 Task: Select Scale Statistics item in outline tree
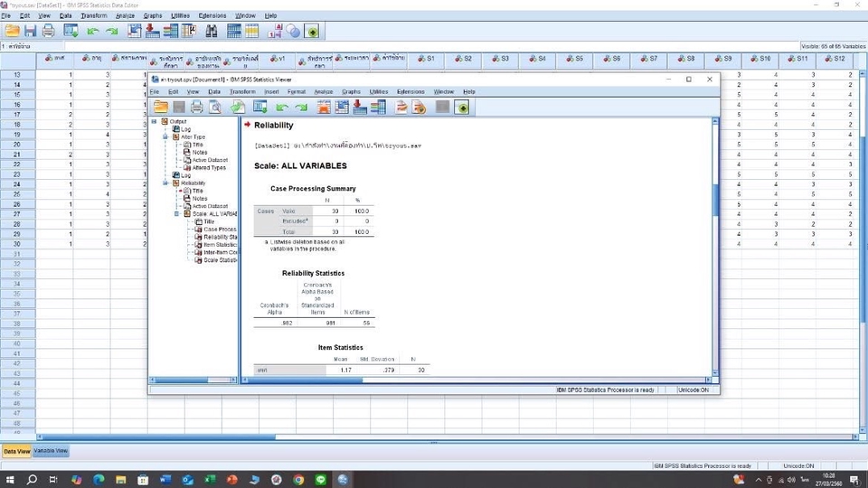pyautogui.click(x=220, y=260)
